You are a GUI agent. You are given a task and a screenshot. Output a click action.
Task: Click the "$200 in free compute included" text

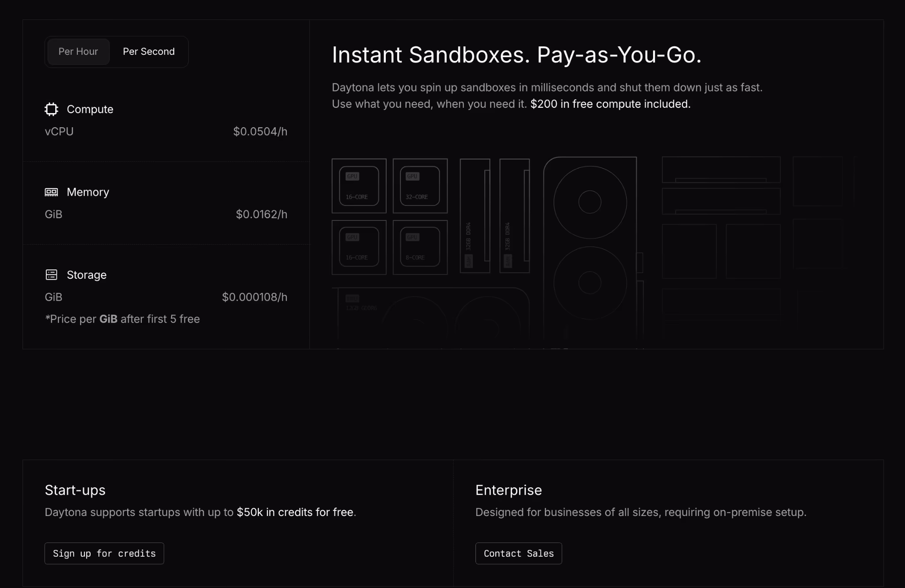click(610, 104)
